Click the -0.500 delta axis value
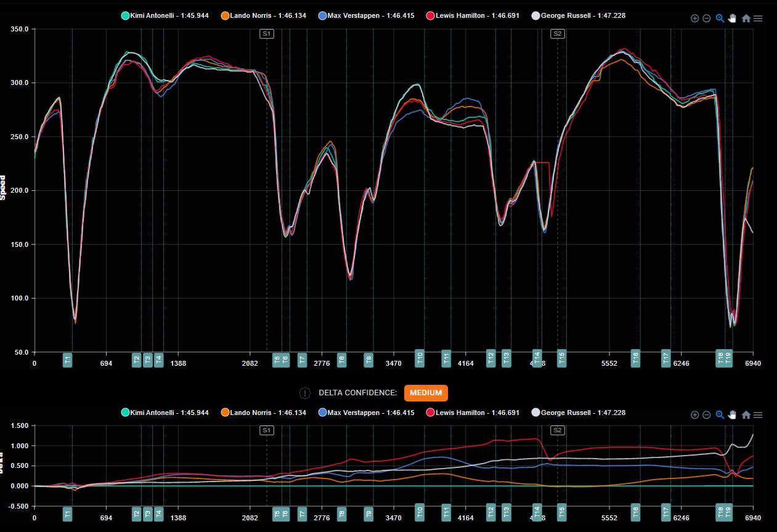777x532 pixels. pos(19,506)
